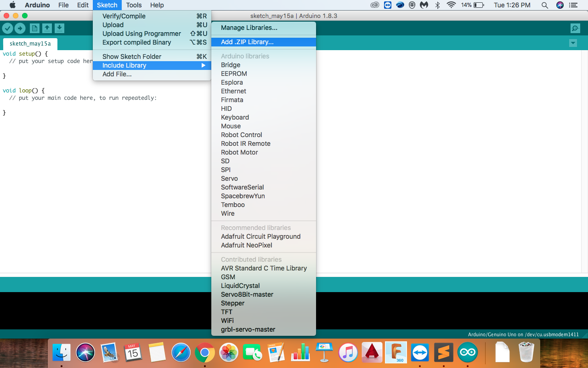Expand the Include Library submenu
Screen dimensions: 588x368
click(152, 65)
